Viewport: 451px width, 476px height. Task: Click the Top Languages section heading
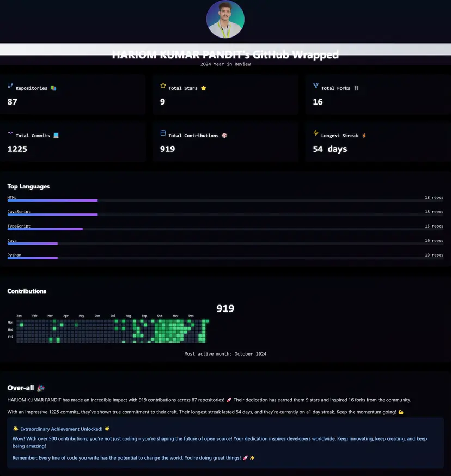28,186
